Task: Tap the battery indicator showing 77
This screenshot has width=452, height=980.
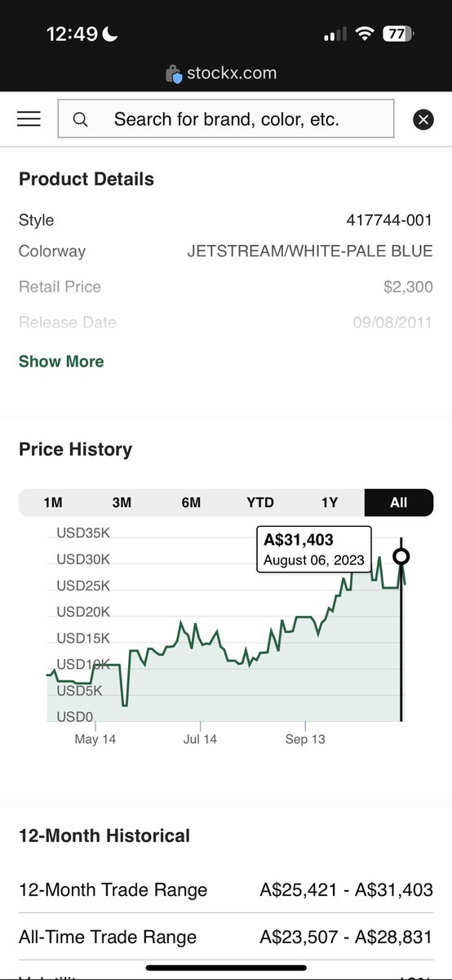Action: 398,34
